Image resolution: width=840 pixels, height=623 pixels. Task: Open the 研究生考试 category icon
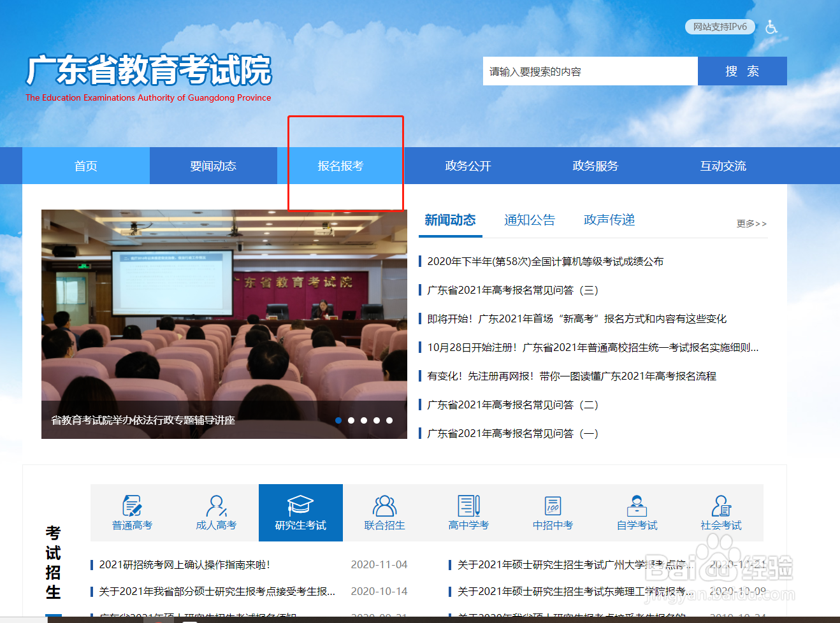click(x=300, y=513)
